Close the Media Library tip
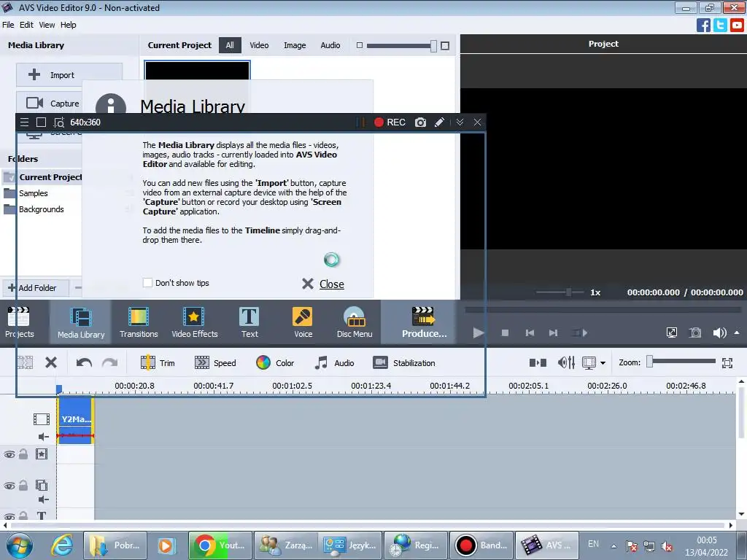This screenshot has height=560, width=747. coord(323,284)
